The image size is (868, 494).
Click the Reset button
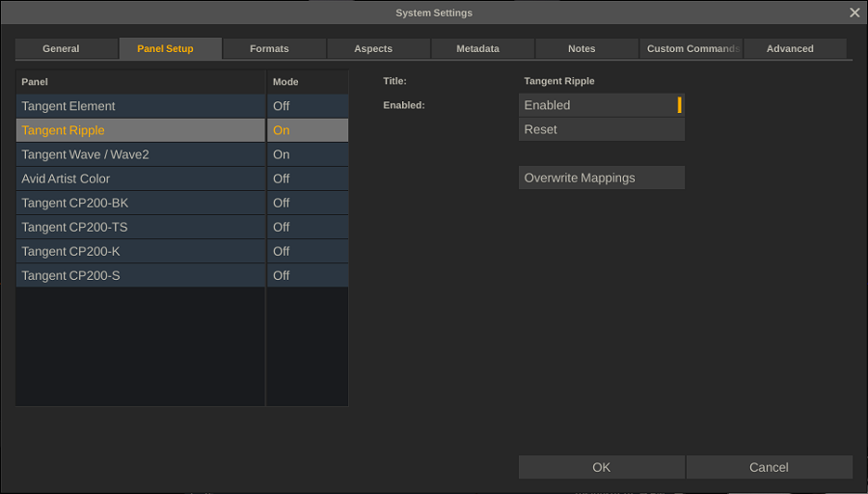click(602, 129)
